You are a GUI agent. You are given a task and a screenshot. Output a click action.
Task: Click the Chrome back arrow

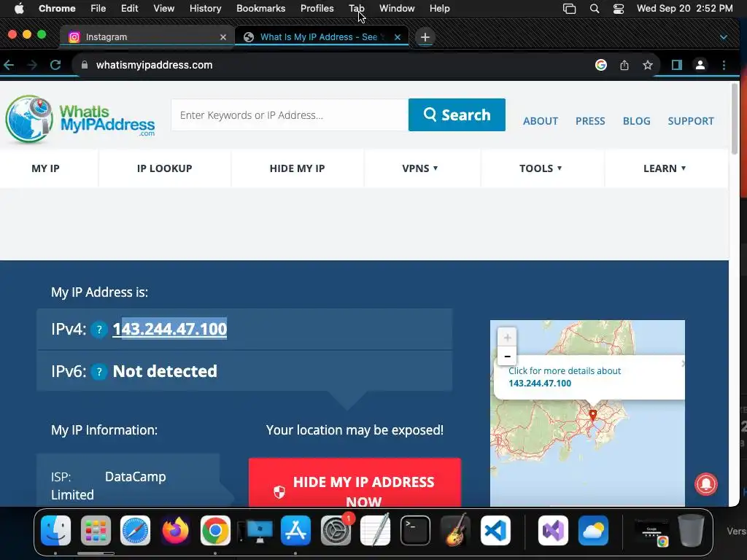pos(9,65)
